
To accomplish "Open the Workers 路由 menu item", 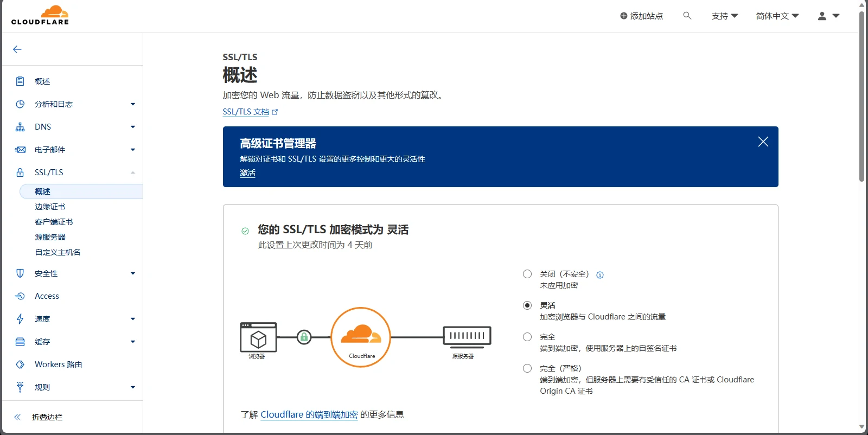I will pos(58,364).
